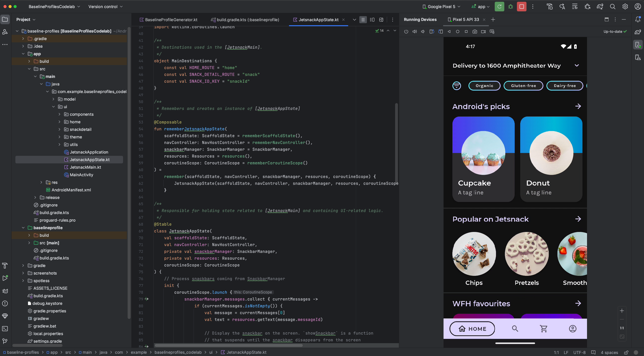Click the Running Devices tab

420,20
